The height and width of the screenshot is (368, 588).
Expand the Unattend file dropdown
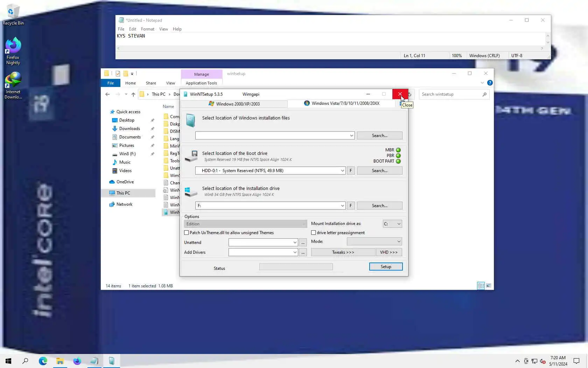pyautogui.click(x=295, y=243)
